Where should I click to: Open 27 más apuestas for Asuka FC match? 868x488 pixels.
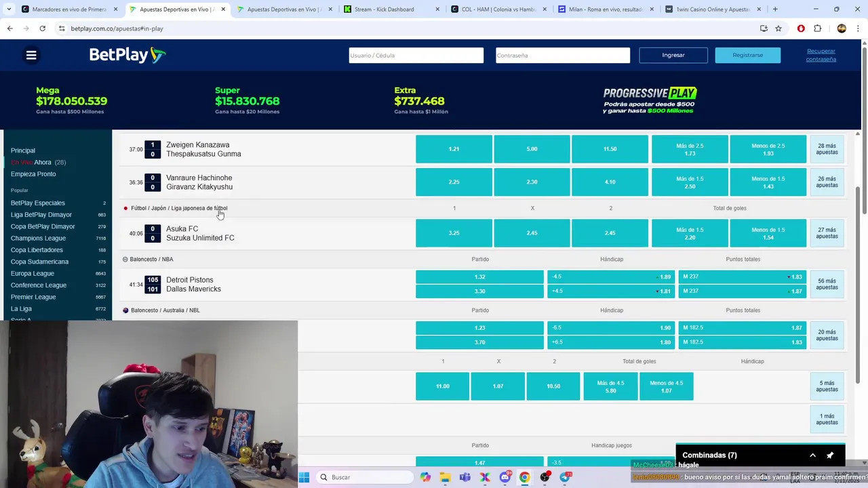[x=827, y=233]
